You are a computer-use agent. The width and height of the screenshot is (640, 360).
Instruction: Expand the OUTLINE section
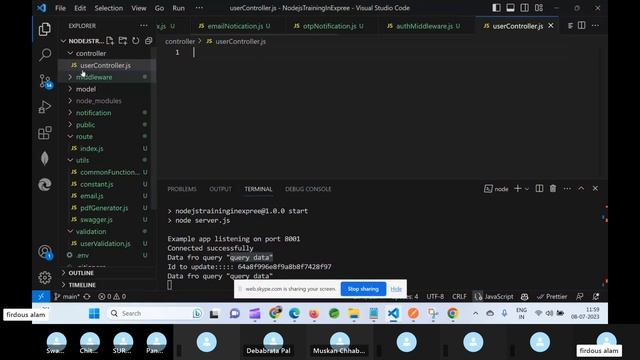click(x=80, y=273)
